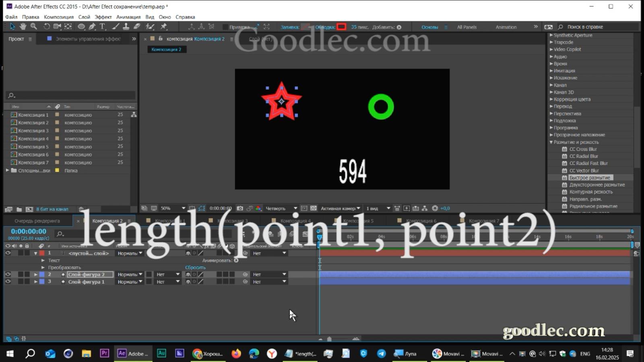This screenshot has width=644, height=362.
Task: Collapse the Размытие и резкость effects category
Action: 551,142
